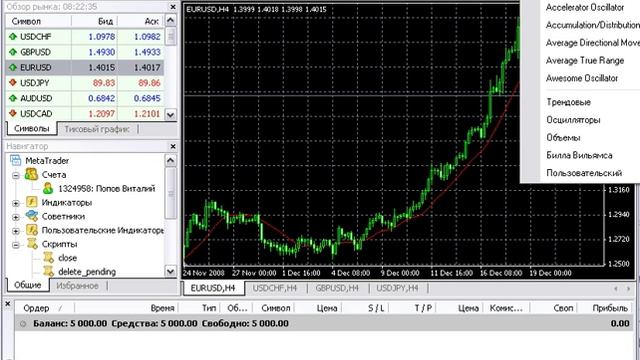Click the balance row circle icon

[x=23, y=324]
